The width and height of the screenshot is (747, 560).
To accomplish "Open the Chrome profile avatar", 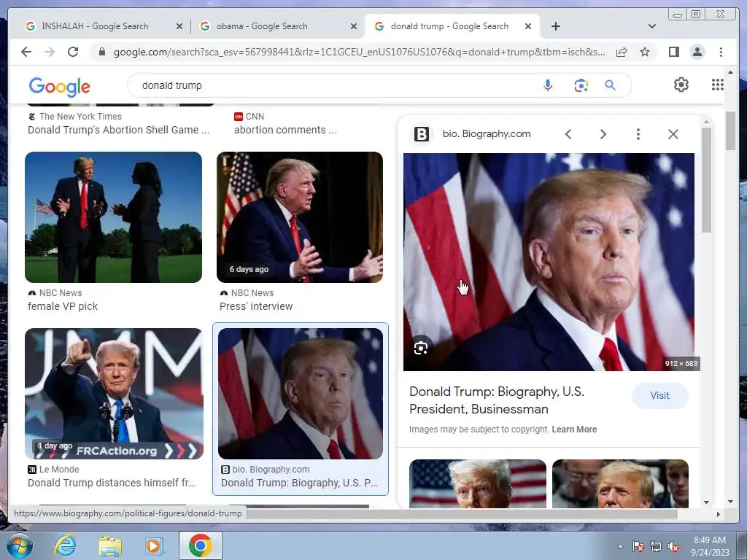I will [697, 52].
